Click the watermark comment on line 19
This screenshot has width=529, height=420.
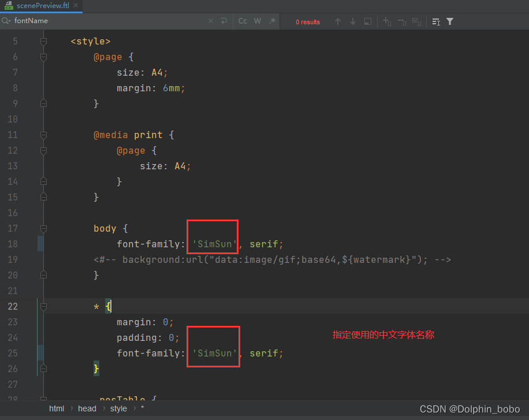click(272, 259)
